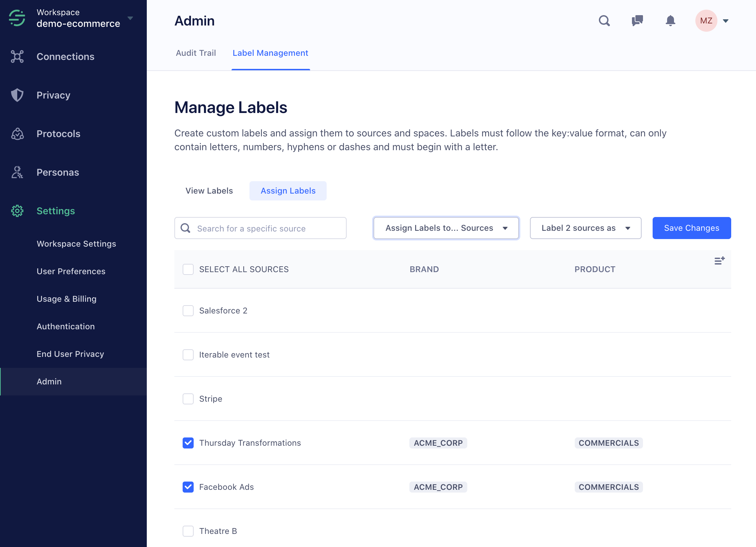This screenshot has width=756, height=547.
Task: Switch to the View Labels tab
Action: click(209, 191)
